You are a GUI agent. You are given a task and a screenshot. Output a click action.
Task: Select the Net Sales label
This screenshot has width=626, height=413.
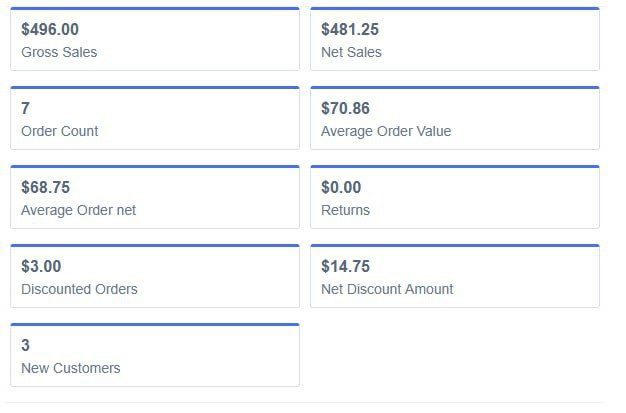pyautogui.click(x=351, y=52)
